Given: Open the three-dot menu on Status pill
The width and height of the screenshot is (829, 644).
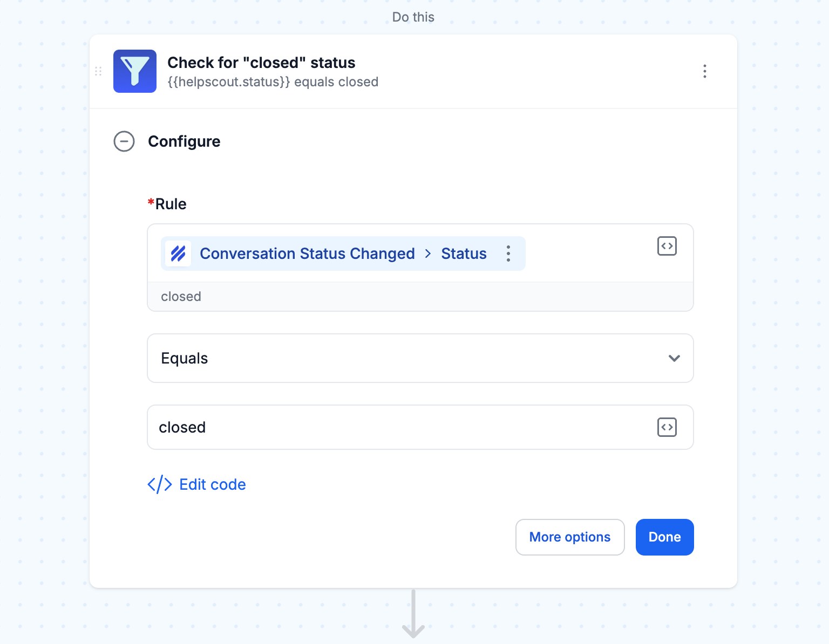Looking at the screenshot, I should 508,254.
